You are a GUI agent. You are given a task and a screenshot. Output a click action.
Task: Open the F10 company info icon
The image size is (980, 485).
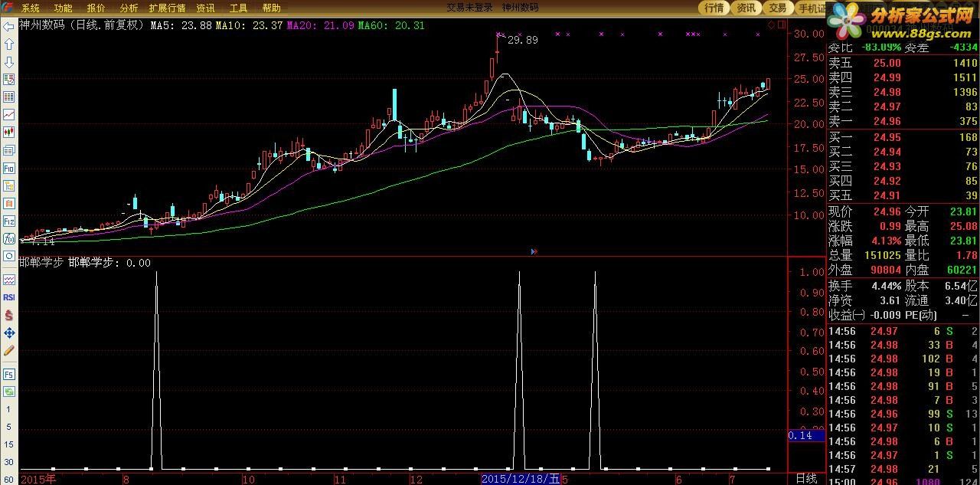(9, 168)
